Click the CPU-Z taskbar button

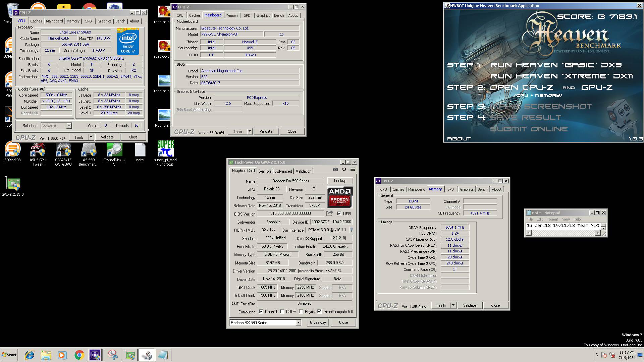click(96, 355)
